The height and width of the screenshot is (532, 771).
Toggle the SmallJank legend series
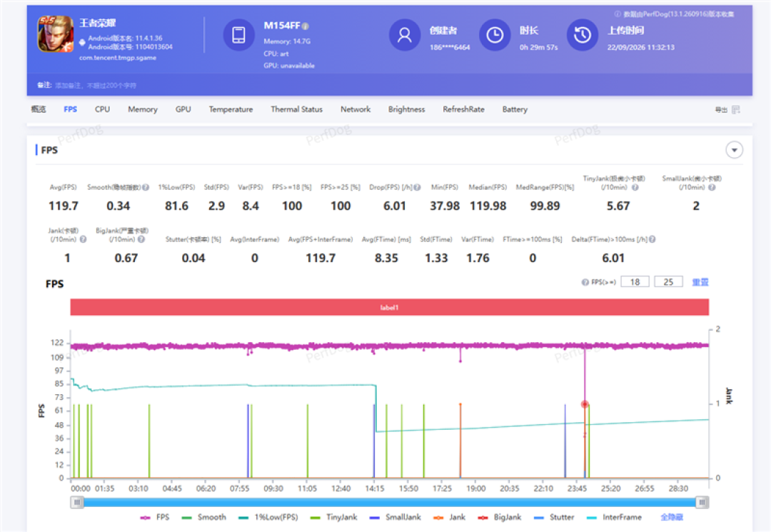pyautogui.click(x=395, y=517)
